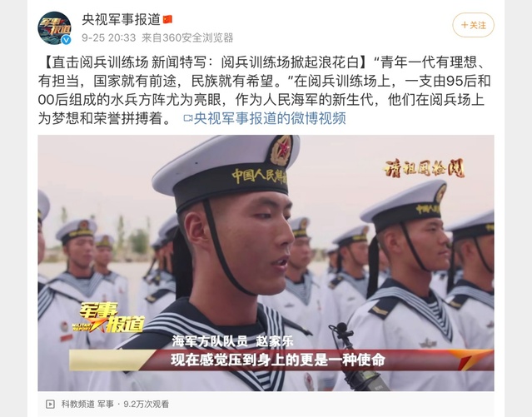This screenshot has width=532, height=417.
Task: Open 央视军事报道的微博视频 link
Action: click(x=270, y=118)
